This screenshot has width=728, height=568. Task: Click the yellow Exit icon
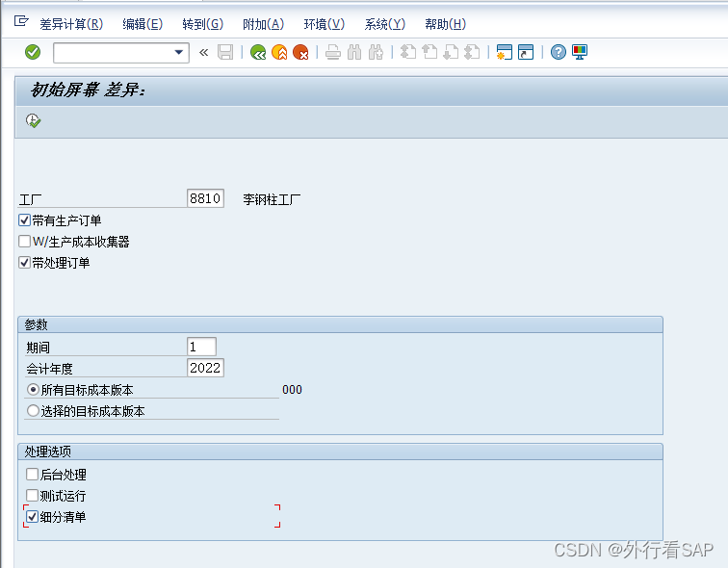pyautogui.click(x=279, y=52)
